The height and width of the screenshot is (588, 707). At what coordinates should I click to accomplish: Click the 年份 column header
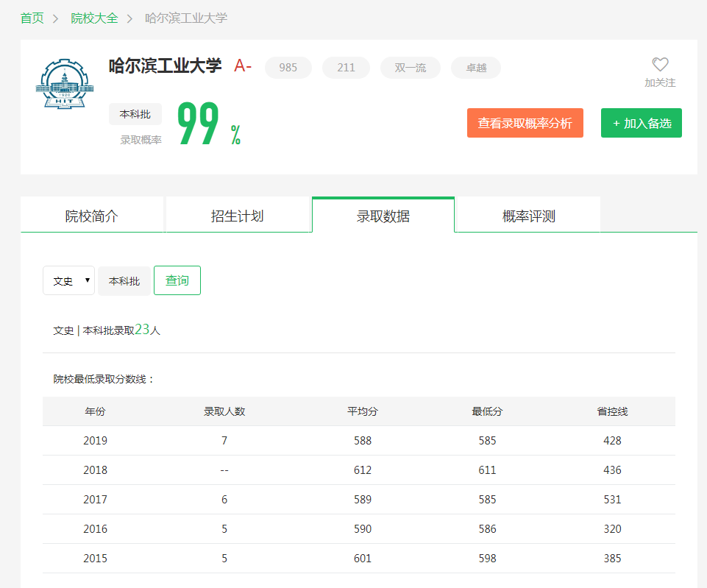(95, 411)
